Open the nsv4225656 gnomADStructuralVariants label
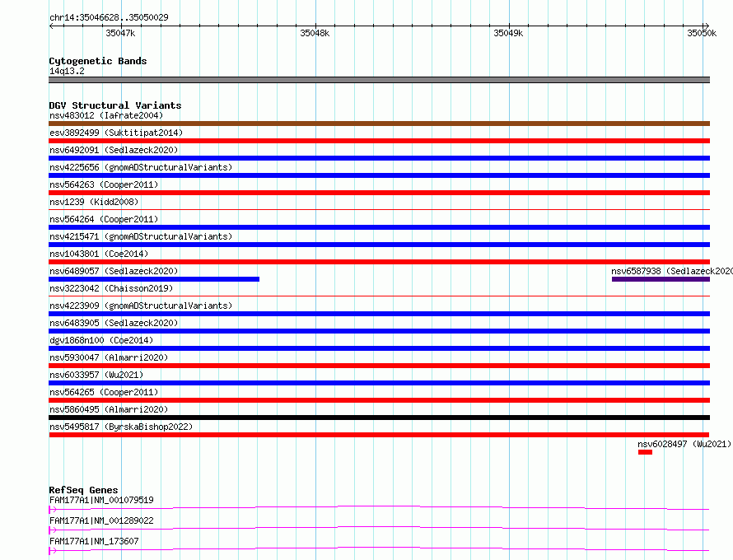The height and width of the screenshot is (560, 733). (x=141, y=167)
